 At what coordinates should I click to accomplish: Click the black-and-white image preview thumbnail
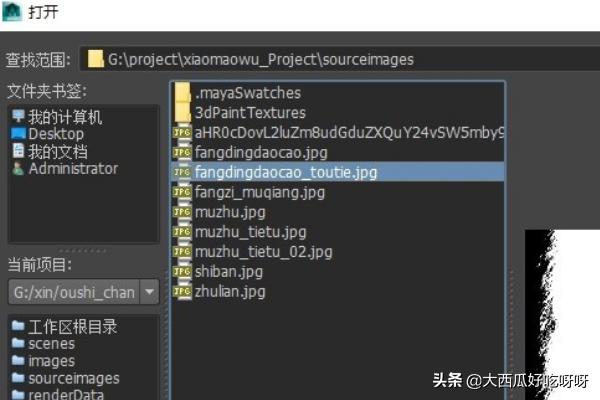562,315
